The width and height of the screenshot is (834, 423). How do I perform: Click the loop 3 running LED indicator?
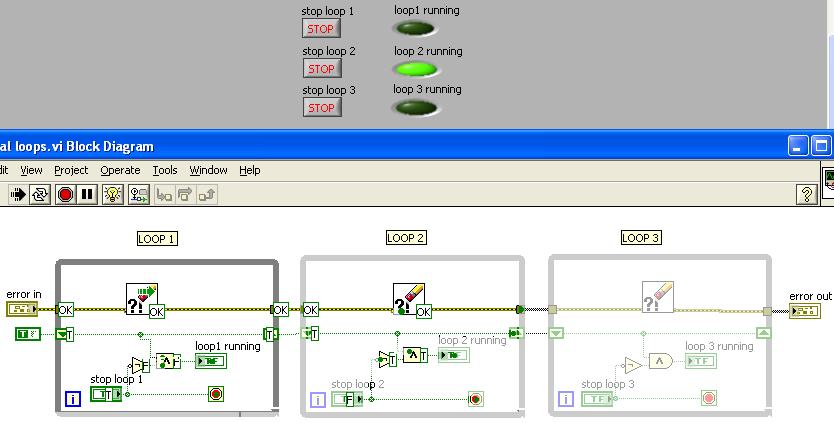point(415,108)
